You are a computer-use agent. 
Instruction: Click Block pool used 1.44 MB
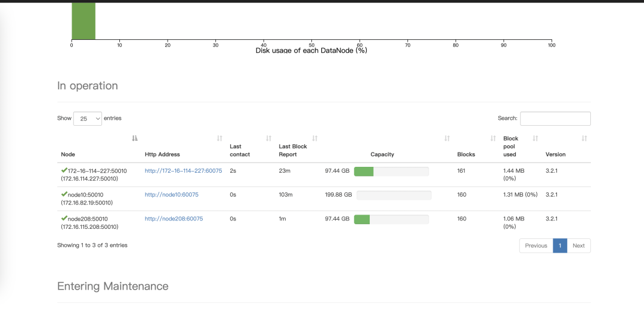pyautogui.click(x=514, y=171)
